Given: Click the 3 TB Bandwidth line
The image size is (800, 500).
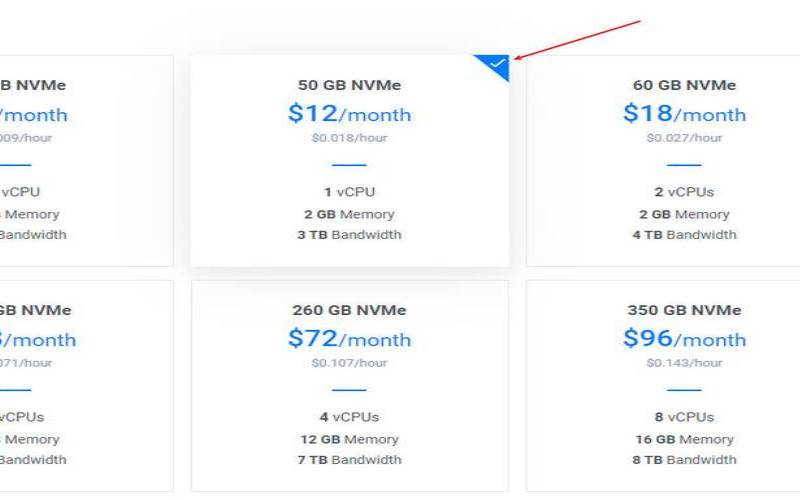Looking at the screenshot, I should (x=349, y=235).
